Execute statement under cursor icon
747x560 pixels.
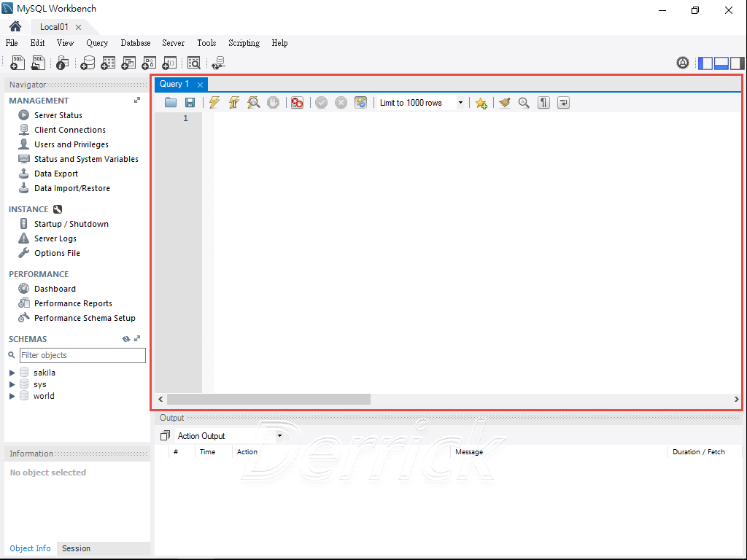pos(234,102)
